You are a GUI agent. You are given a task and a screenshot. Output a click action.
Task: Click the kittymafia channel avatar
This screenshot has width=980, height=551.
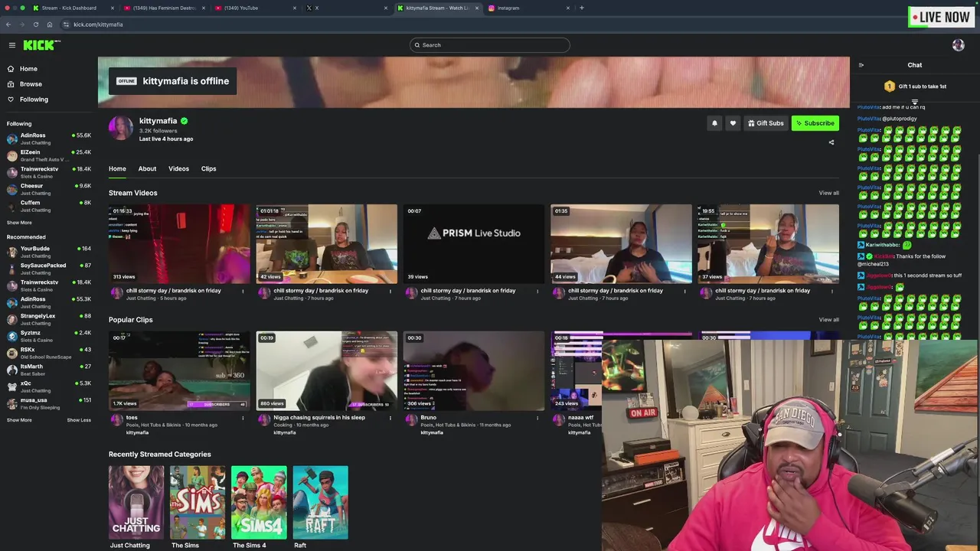pos(120,128)
